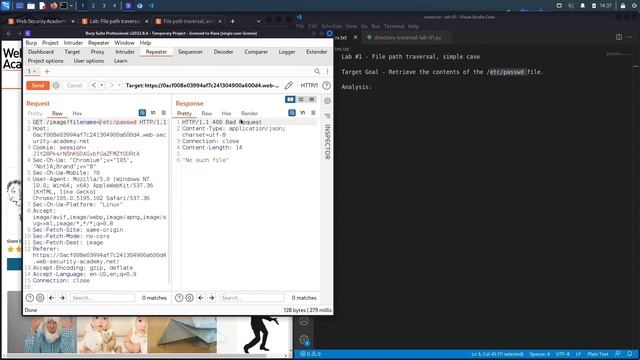Open Response search settings gear
The width and height of the screenshot is (640, 360).
click(189, 298)
